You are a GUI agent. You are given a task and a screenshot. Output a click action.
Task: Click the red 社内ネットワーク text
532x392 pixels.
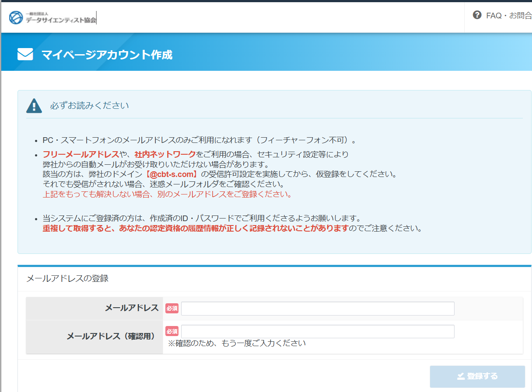[165, 154]
